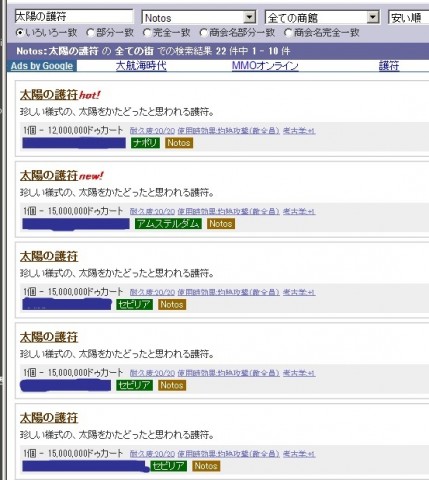Expand the 全ての商館 dropdown
This screenshot has height=480, width=429.
click(322, 17)
